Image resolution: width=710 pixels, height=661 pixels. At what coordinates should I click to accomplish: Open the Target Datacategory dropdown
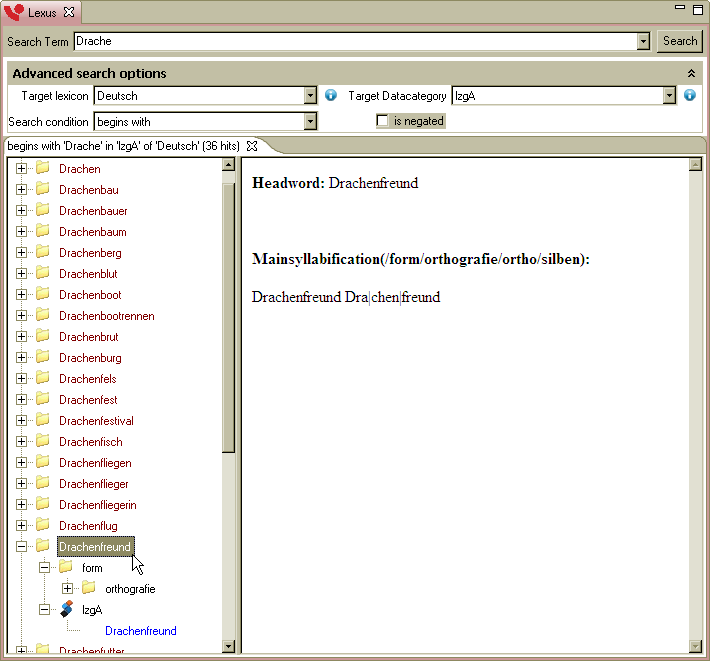pos(669,96)
